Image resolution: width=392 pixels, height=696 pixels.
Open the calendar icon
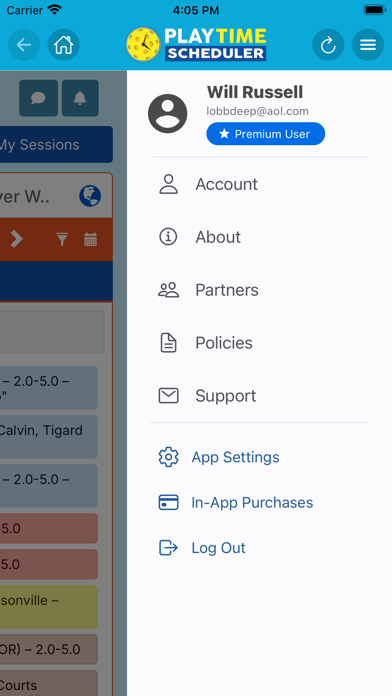(x=91, y=240)
